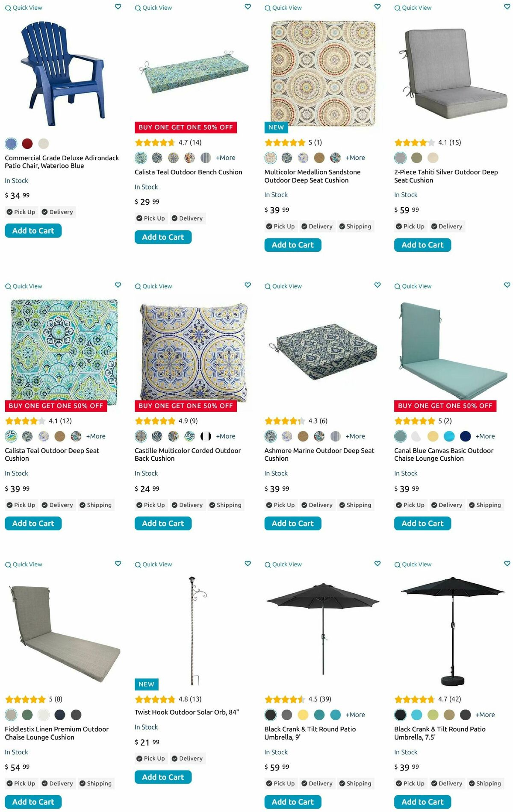Viewport: 513px width, 812px height.
Task: Expand +More colors for Calista Teal Bench Cushion
Action: click(x=226, y=158)
